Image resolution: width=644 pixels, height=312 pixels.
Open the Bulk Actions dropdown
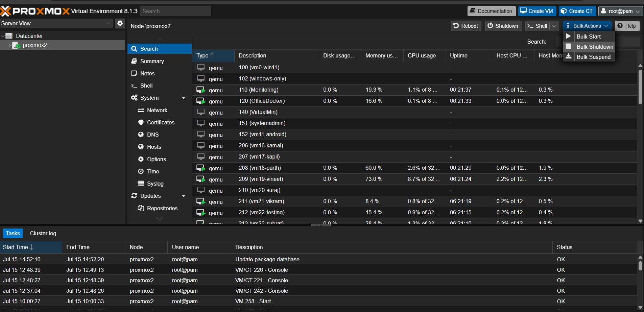click(x=587, y=26)
